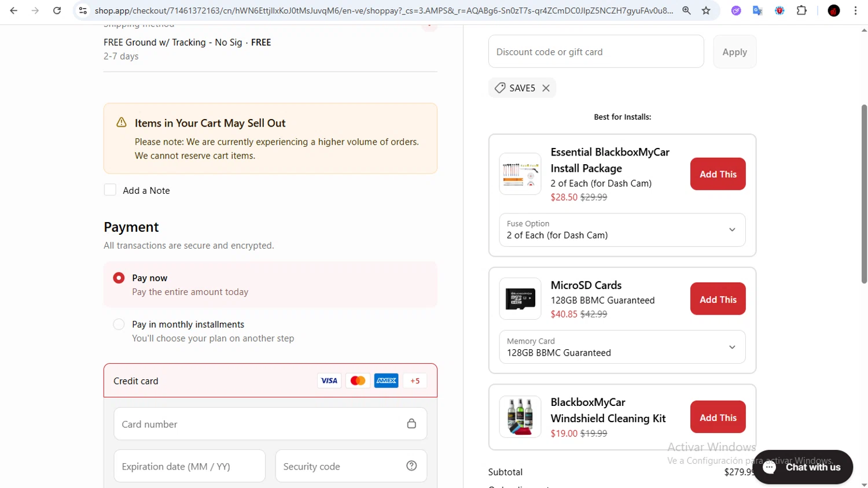Viewport: 868px width, 488px height.
Task: Open the Extensions puzzle-piece menu
Action: click(801, 10)
